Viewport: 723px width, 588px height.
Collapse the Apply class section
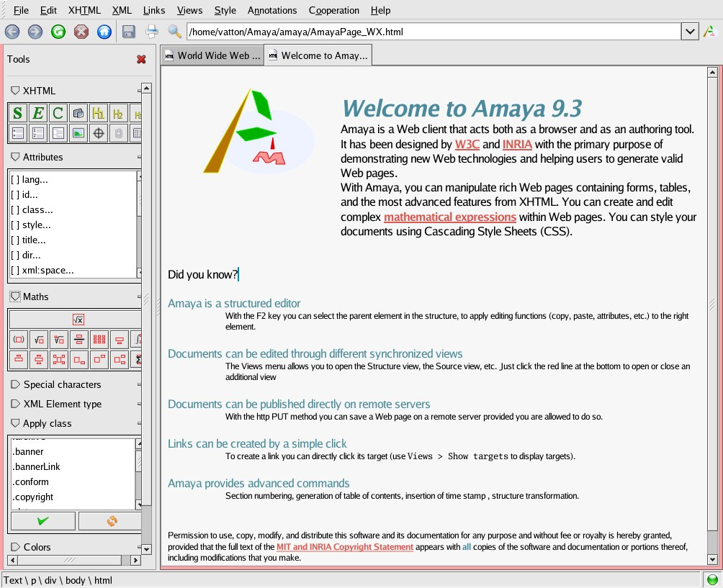click(15, 423)
